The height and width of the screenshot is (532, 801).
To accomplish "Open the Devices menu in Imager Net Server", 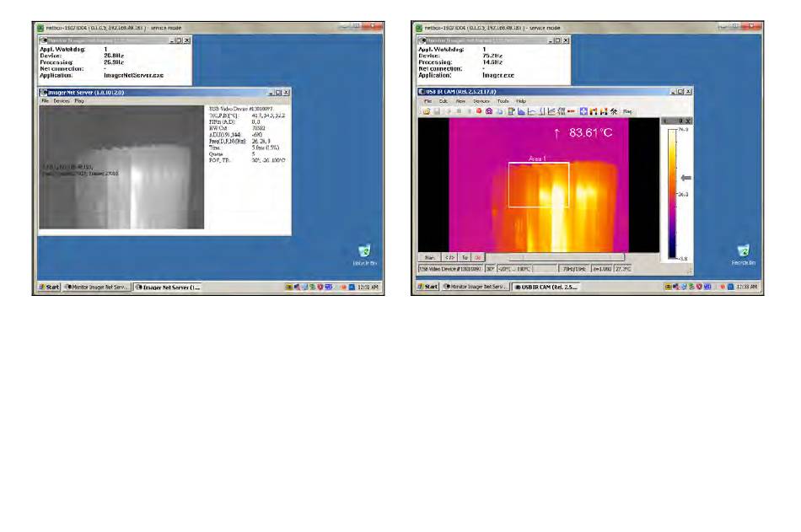I will (62, 101).
